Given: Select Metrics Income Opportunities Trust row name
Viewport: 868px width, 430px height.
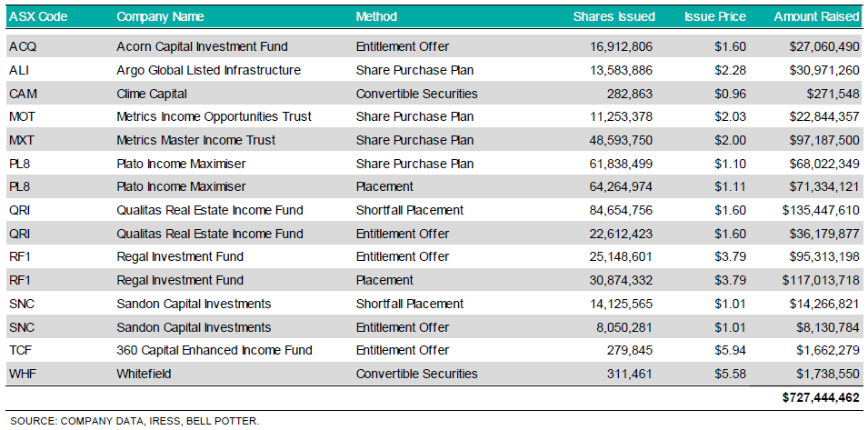Looking at the screenshot, I should 214,116.
